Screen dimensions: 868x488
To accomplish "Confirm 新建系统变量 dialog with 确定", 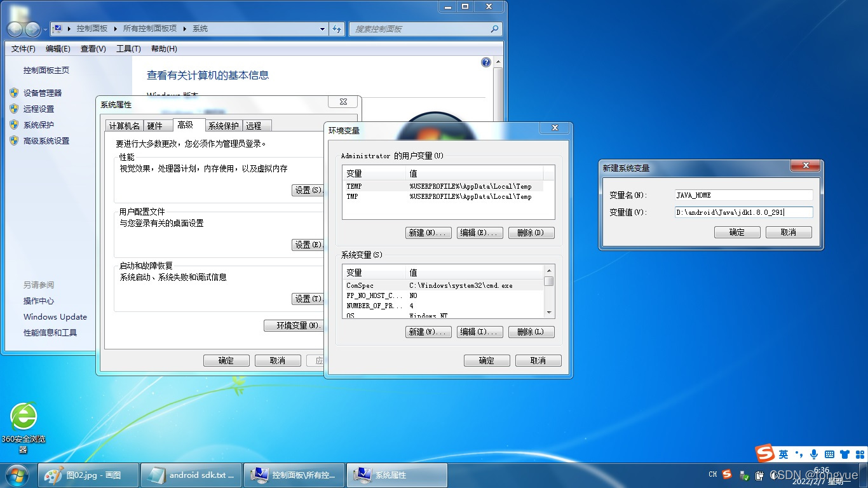I will pos(737,232).
